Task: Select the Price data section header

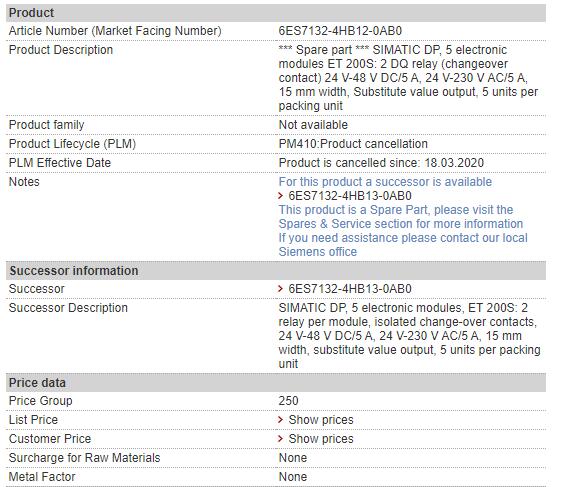Action: coord(275,383)
